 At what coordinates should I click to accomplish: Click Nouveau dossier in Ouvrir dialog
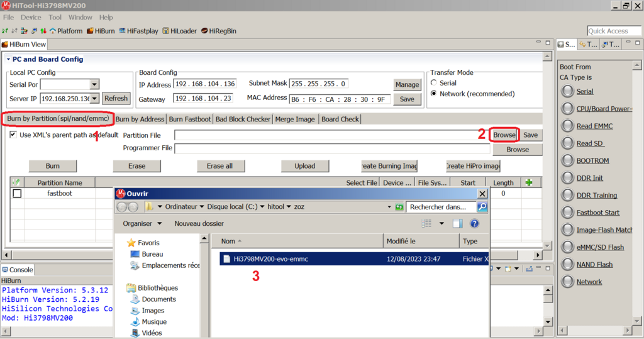199,223
